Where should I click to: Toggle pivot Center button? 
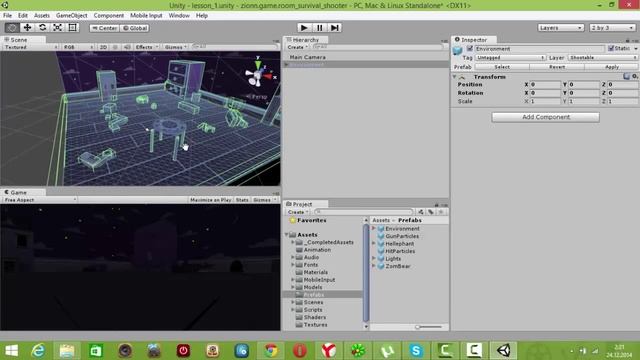coord(104,28)
